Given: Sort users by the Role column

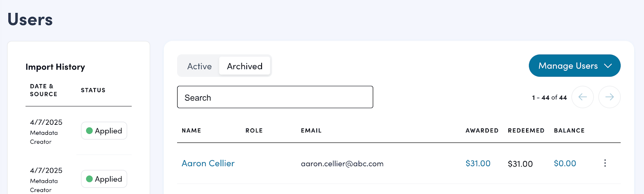Looking at the screenshot, I should coord(254,130).
